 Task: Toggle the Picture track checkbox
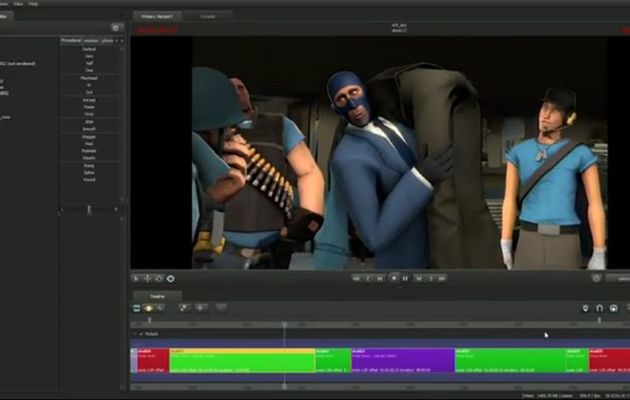click(141, 334)
